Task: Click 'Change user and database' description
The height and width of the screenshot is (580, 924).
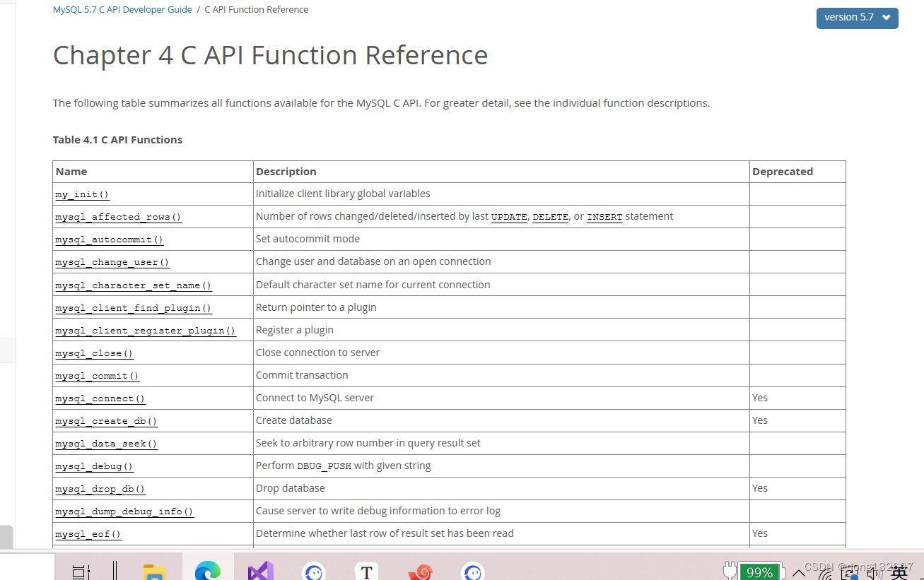Action: tap(373, 261)
